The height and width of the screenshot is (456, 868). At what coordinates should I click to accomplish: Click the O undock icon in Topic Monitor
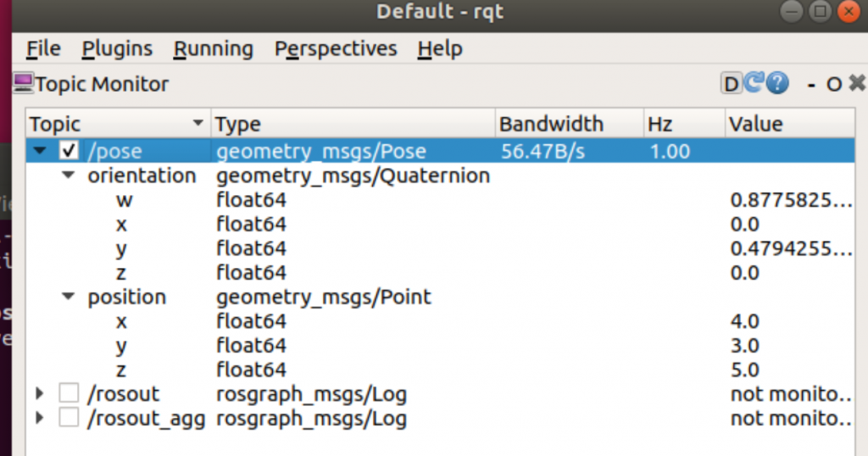tap(833, 84)
